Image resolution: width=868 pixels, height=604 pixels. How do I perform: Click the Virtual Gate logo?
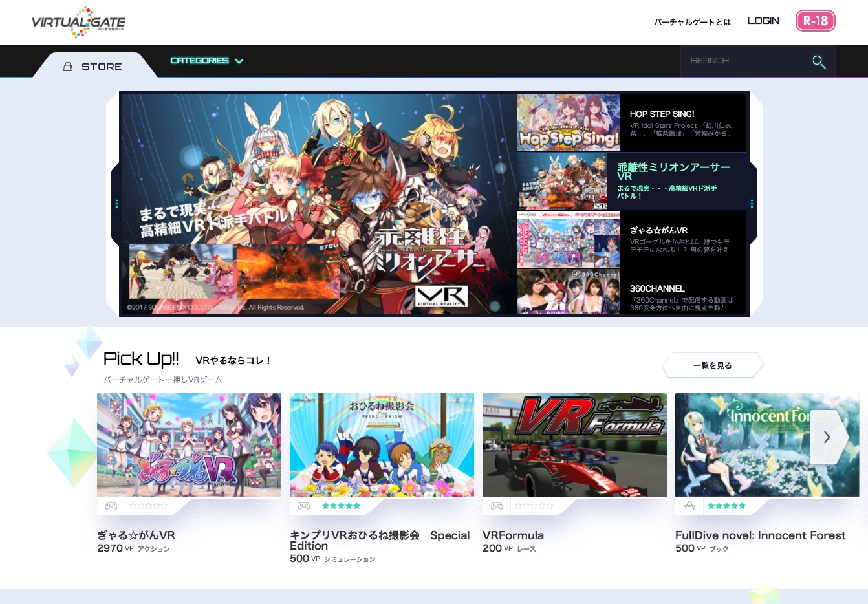(79, 23)
